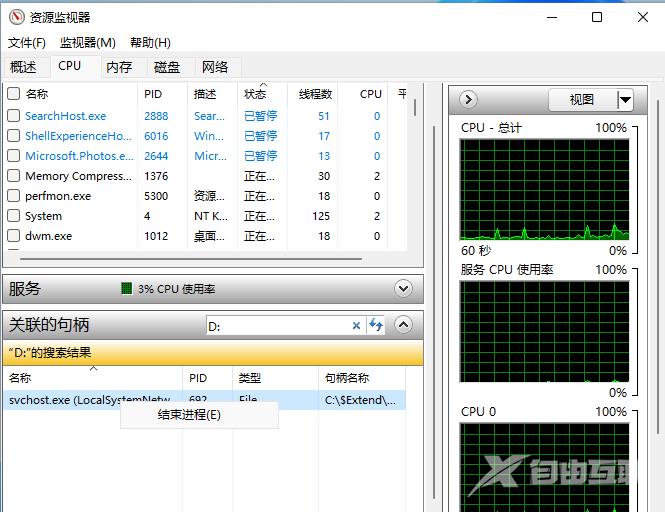Click the process list vertical scrollbar thumb
Image resolution: width=665 pixels, height=512 pixels.
pyautogui.click(x=415, y=107)
